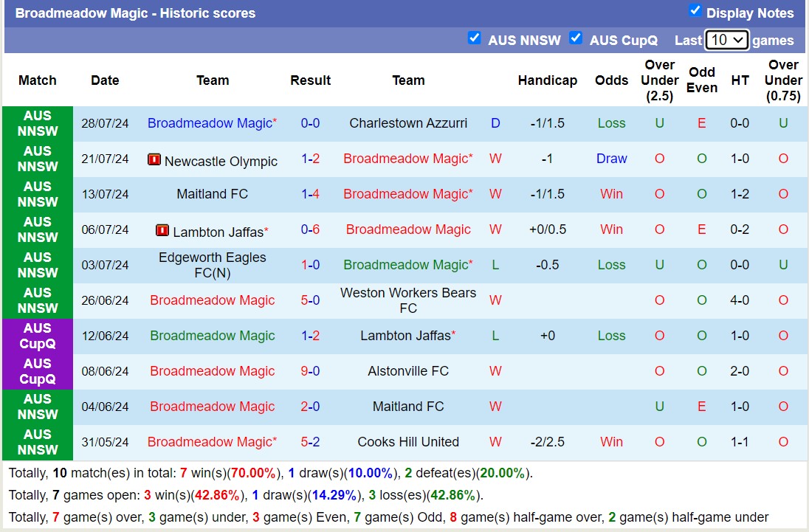The width and height of the screenshot is (809, 532).
Task: Click the Odds column header
Action: [x=611, y=80]
